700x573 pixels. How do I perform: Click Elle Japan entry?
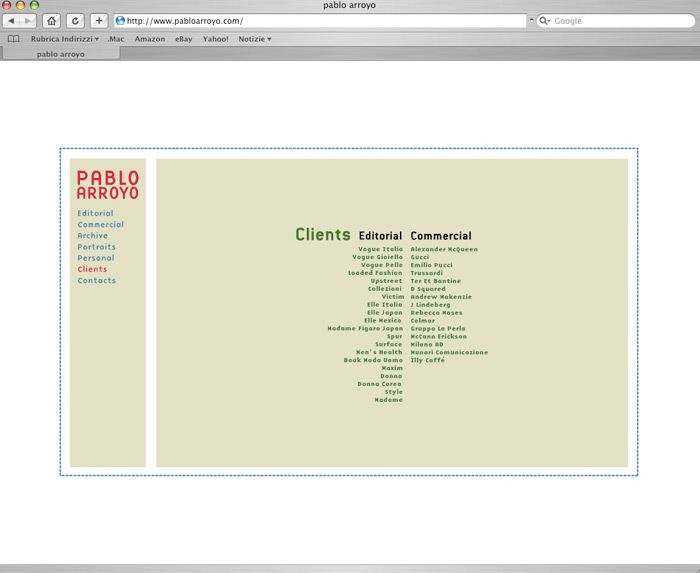(384, 312)
